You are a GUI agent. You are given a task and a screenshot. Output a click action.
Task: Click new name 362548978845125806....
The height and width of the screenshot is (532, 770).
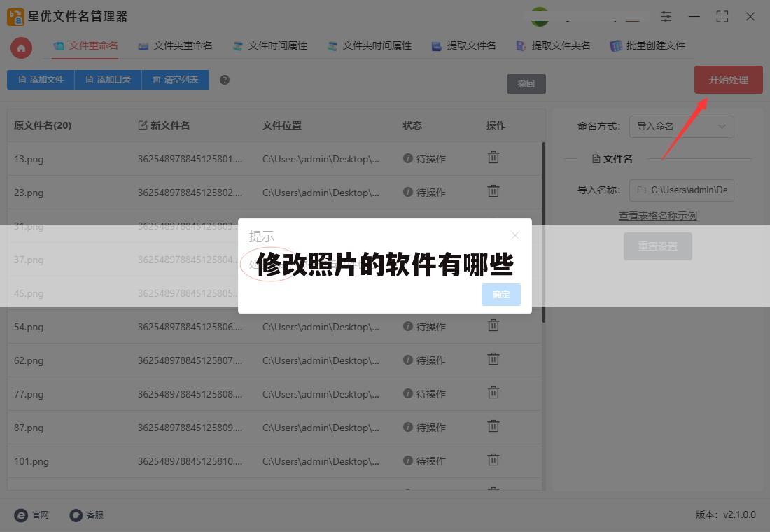(190, 327)
